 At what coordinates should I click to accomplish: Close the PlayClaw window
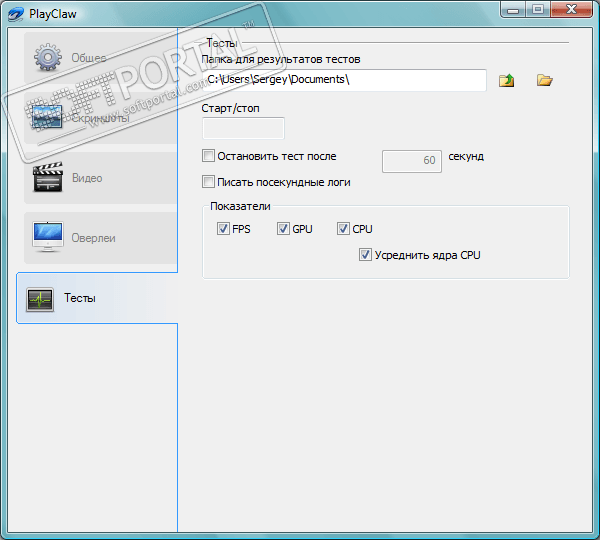(572, 10)
